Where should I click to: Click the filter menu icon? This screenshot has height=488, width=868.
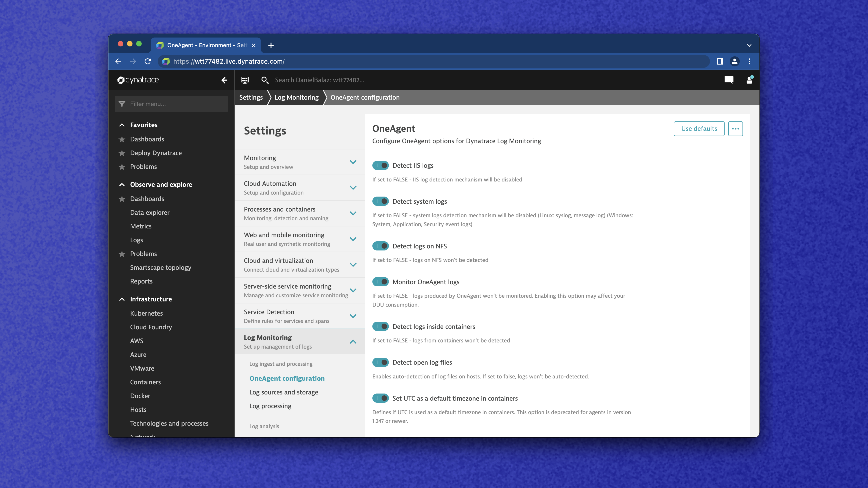pyautogui.click(x=122, y=104)
